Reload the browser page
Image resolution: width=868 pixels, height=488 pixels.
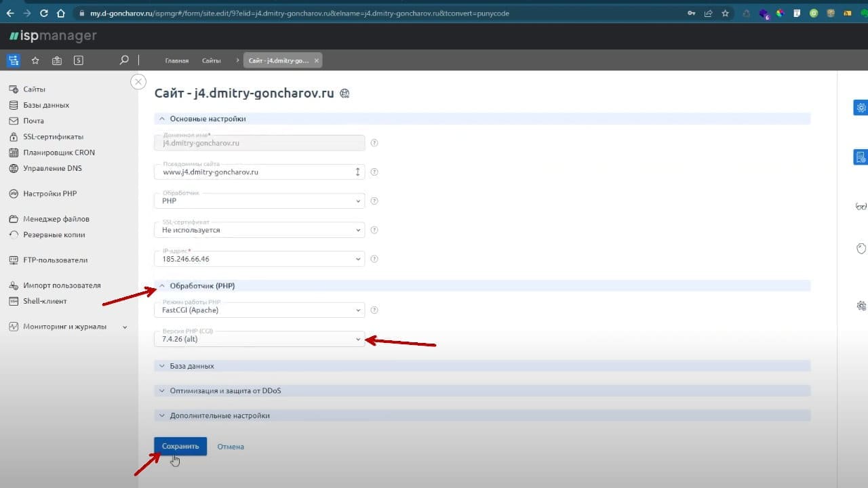click(44, 13)
